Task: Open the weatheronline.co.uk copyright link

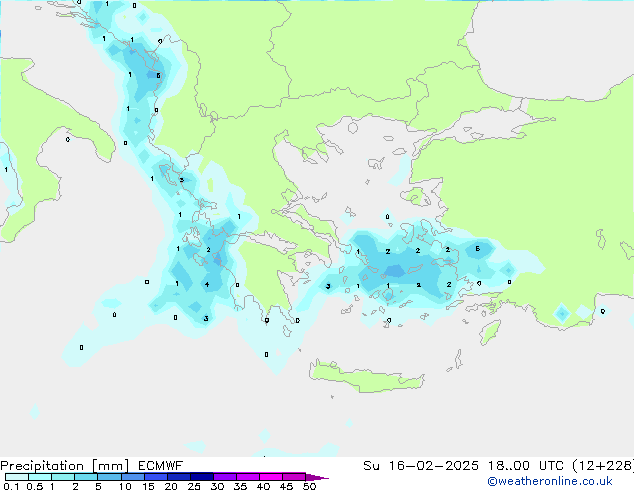Action: pos(550,481)
